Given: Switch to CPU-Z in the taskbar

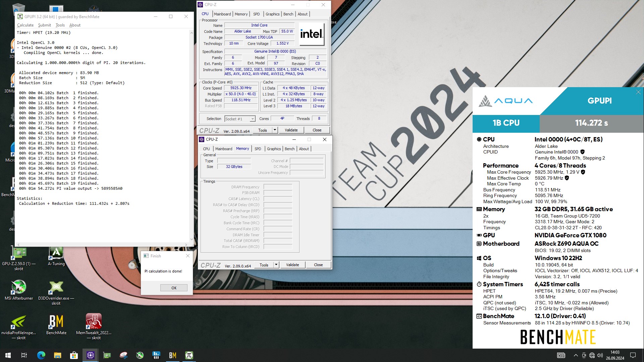Looking at the screenshot, I should point(90,355).
